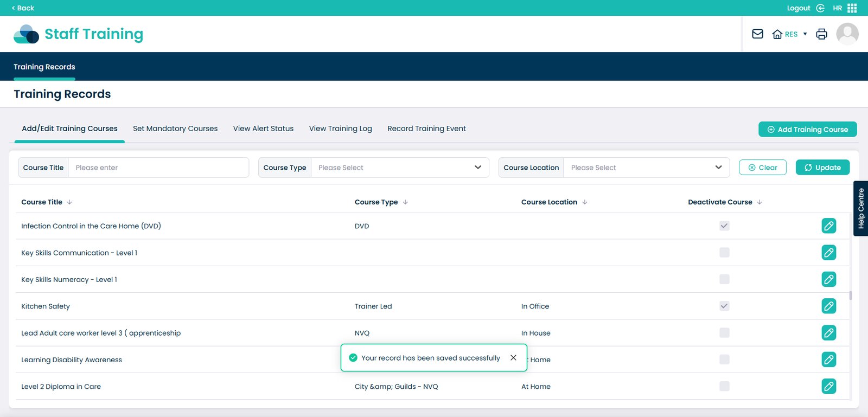
Task: Edit the Kitchen Safety course
Action: [x=828, y=306]
